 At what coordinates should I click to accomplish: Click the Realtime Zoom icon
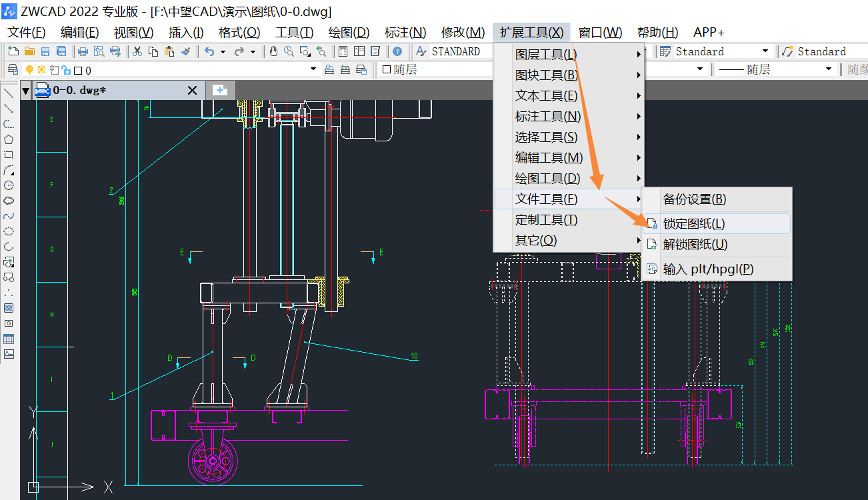[x=289, y=51]
